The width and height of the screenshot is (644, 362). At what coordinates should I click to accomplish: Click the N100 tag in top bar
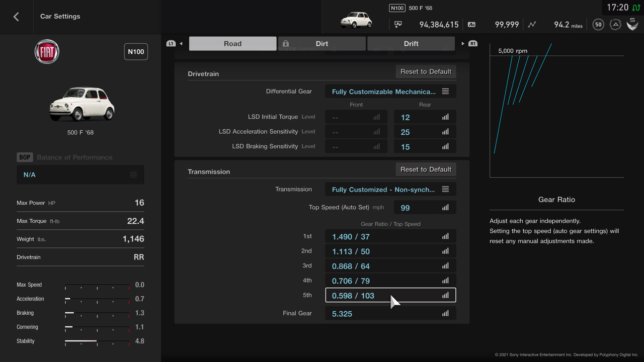pyautogui.click(x=397, y=8)
